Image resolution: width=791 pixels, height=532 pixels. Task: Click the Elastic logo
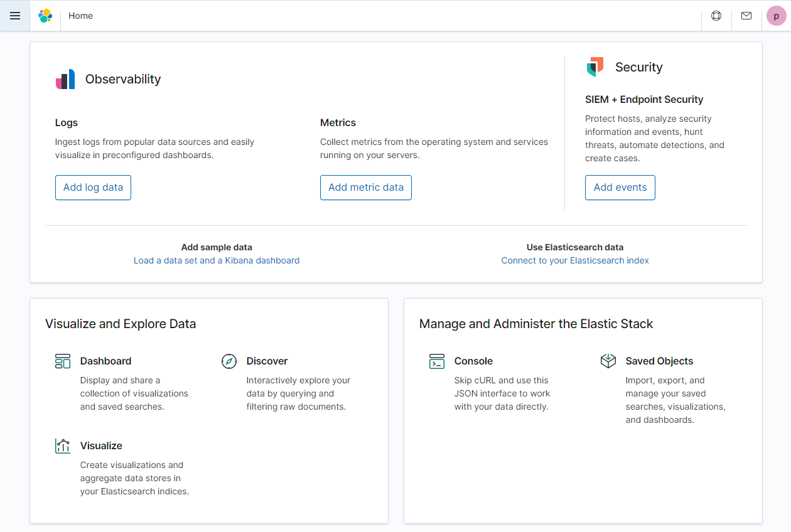(x=45, y=16)
